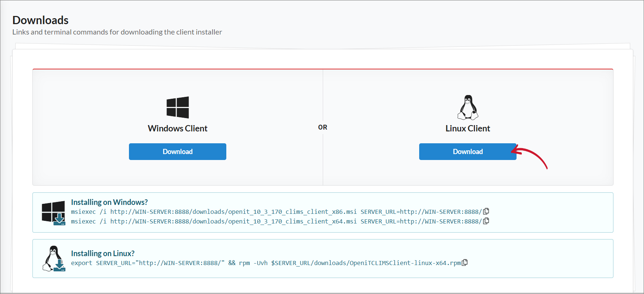Copy the Linux rpm install command
The width and height of the screenshot is (644, 294).
(x=465, y=262)
